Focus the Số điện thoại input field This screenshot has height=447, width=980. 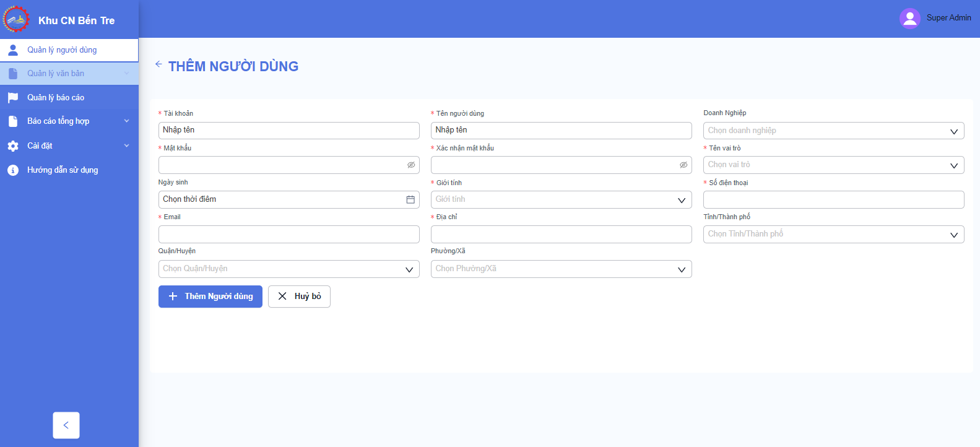833,199
